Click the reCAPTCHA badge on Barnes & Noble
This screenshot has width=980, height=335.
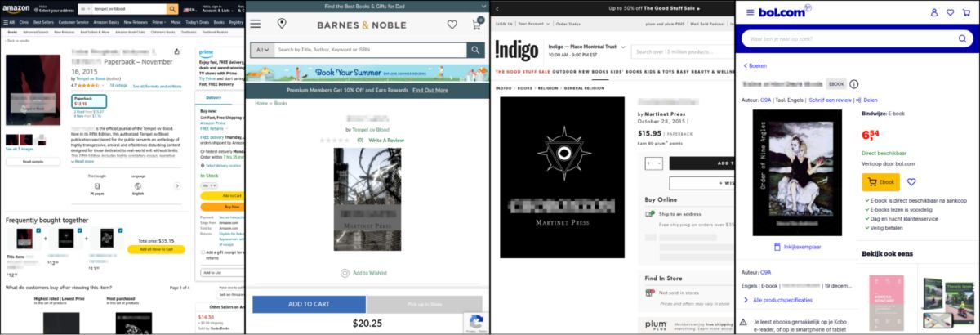(x=476, y=323)
